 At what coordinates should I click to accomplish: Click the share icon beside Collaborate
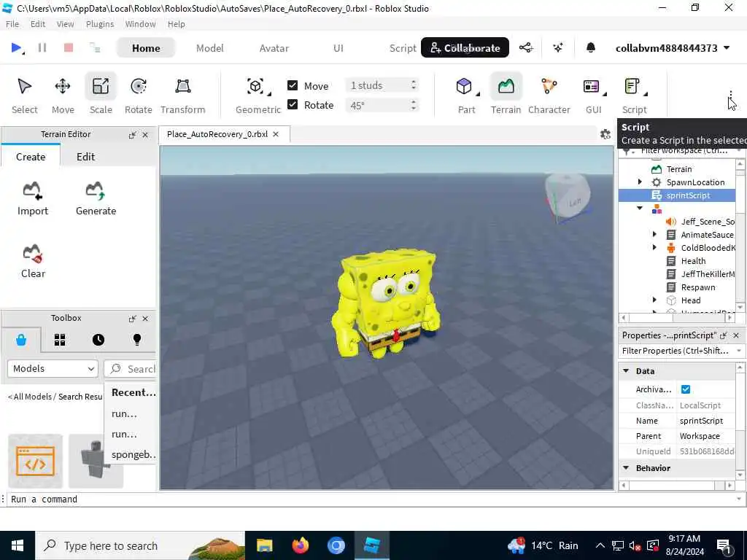click(x=526, y=47)
